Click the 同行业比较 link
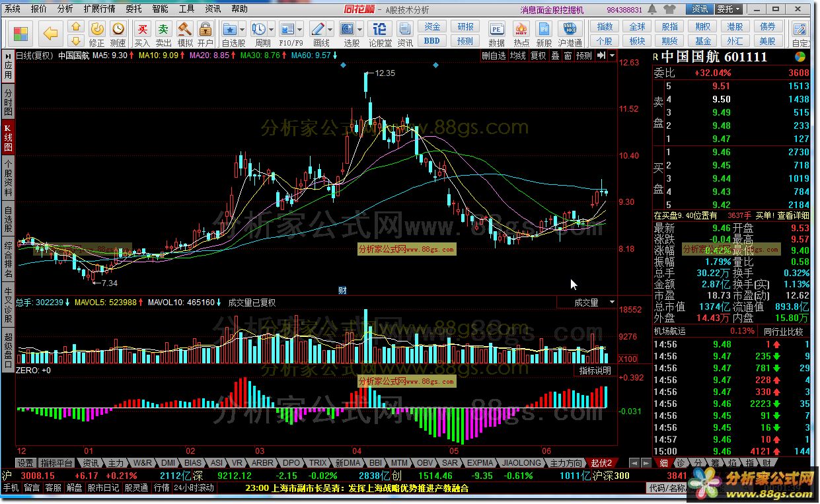This screenshot has height=504, width=820. click(x=783, y=332)
